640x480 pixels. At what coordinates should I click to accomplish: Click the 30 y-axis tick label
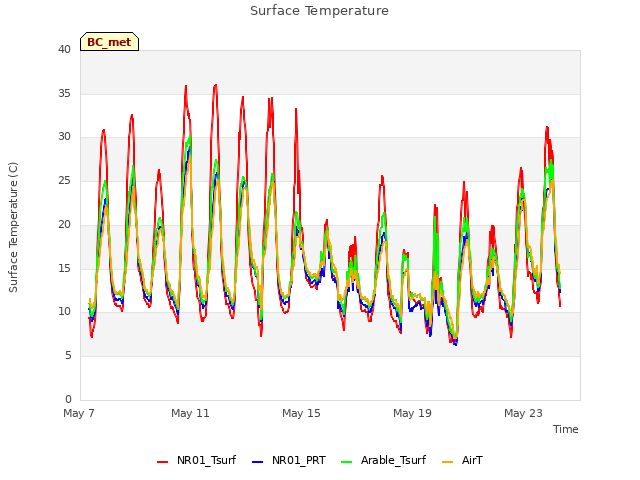(x=64, y=137)
